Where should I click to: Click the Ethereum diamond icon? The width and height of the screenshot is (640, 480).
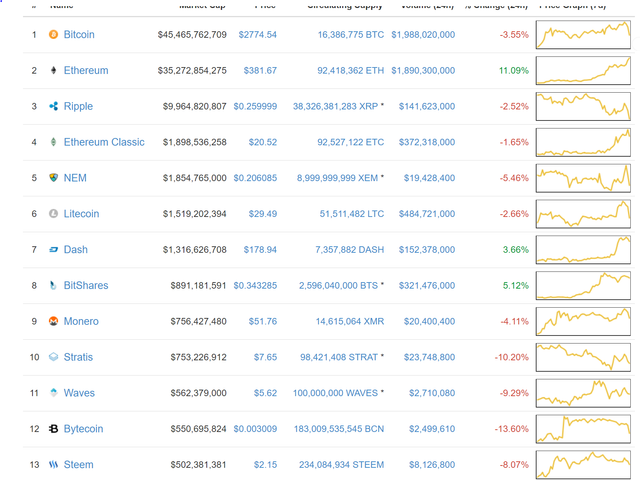(x=53, y=71)
